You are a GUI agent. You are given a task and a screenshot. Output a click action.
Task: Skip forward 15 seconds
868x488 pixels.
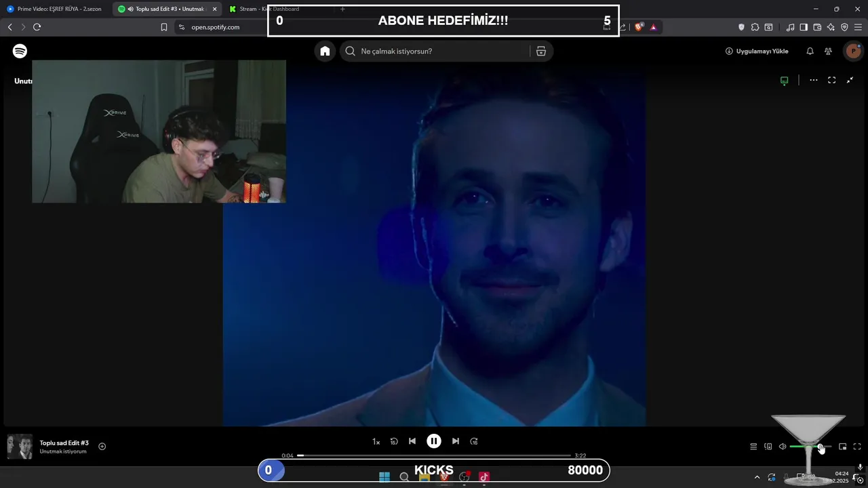pyautogui.click(x=474, y=441)
